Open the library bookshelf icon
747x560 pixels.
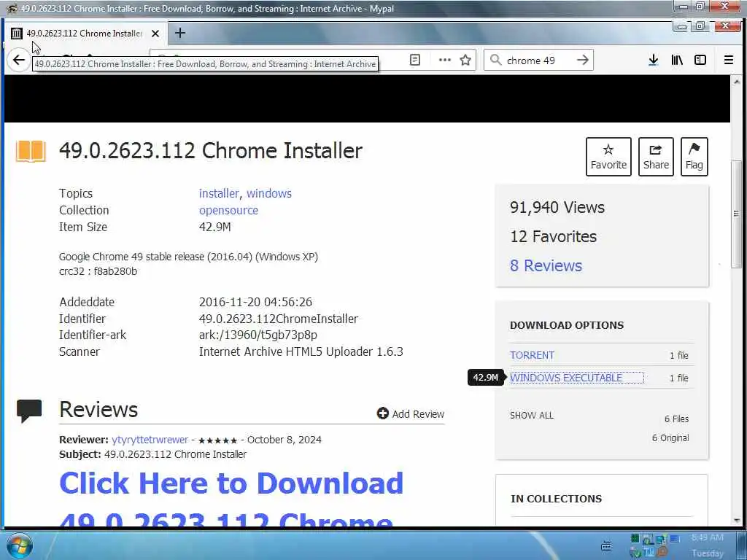pyautogui.click(x=677, y=60)
